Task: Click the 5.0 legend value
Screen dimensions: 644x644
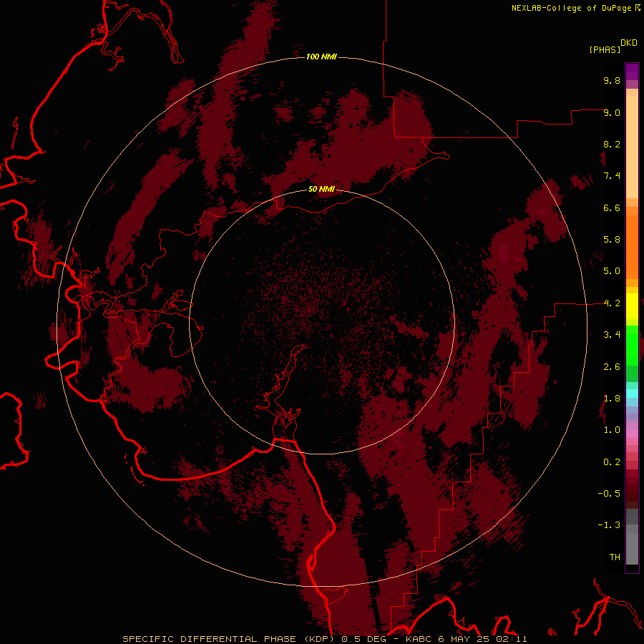Action: tap(612, 271)
